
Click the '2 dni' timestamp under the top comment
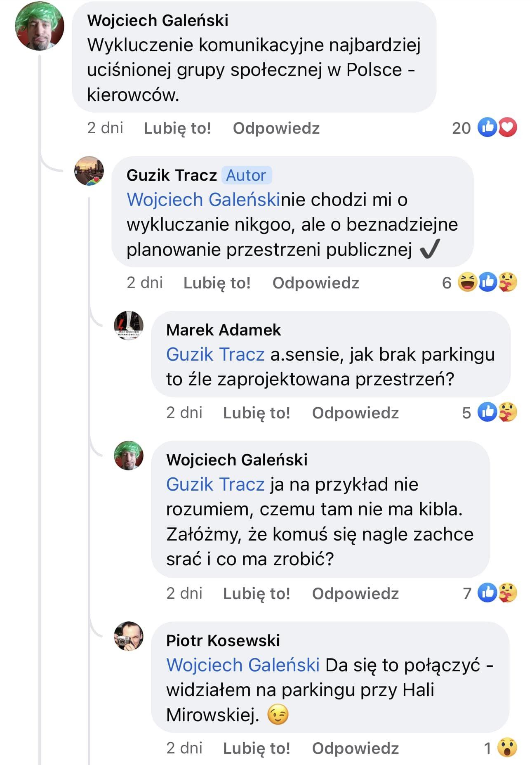click(x=105, y=128)
